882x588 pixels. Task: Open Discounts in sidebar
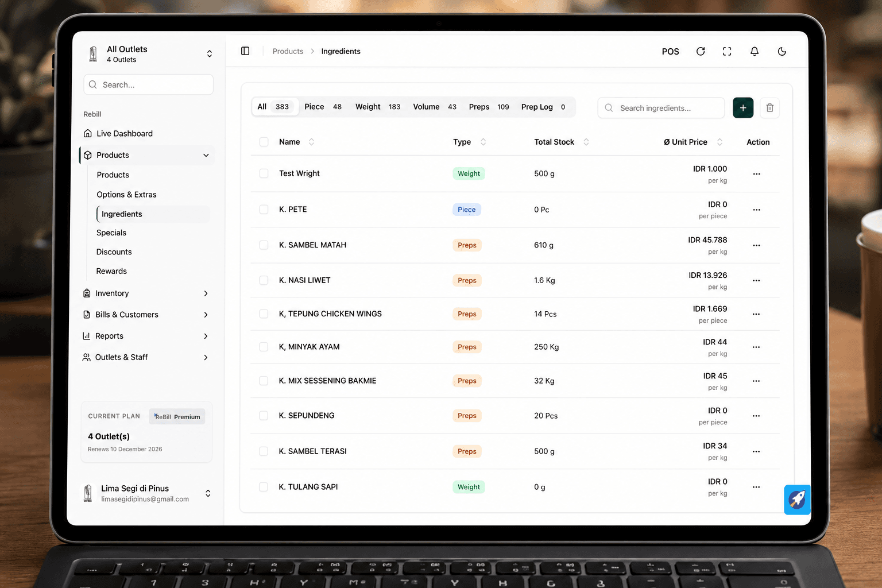(x=114, y=252)
